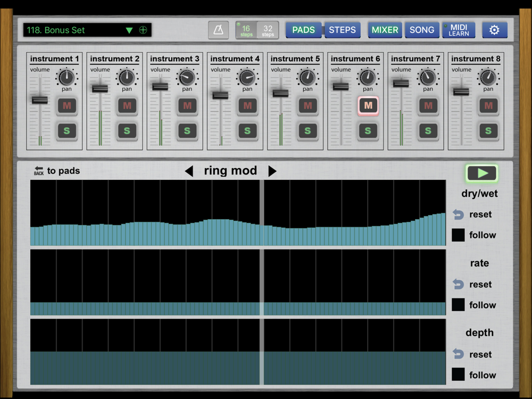The height and width of the screenshot is (399, 532).
Task: Unmute instrument 6 with M button
Action: click(x=368, y=106)
